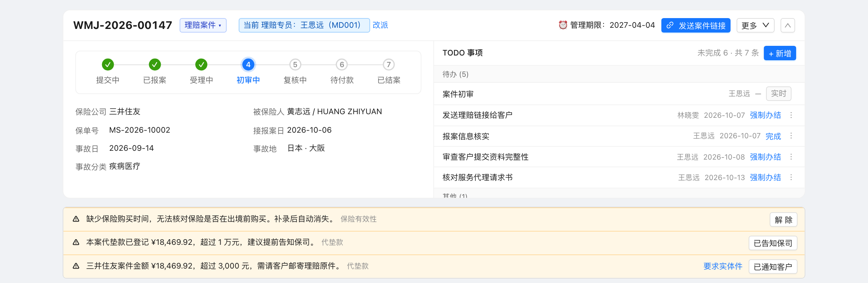Open more options for 报案信息核实 row

click(791, 136)
